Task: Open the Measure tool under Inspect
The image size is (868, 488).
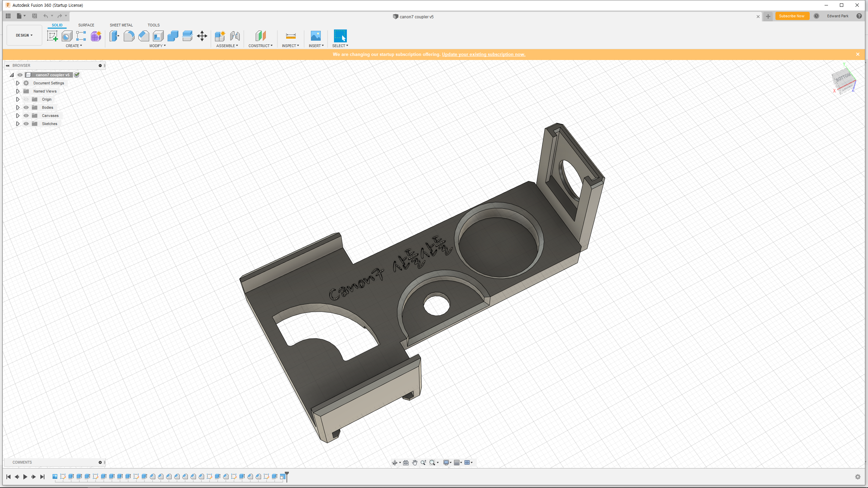Action: (291, 36)
